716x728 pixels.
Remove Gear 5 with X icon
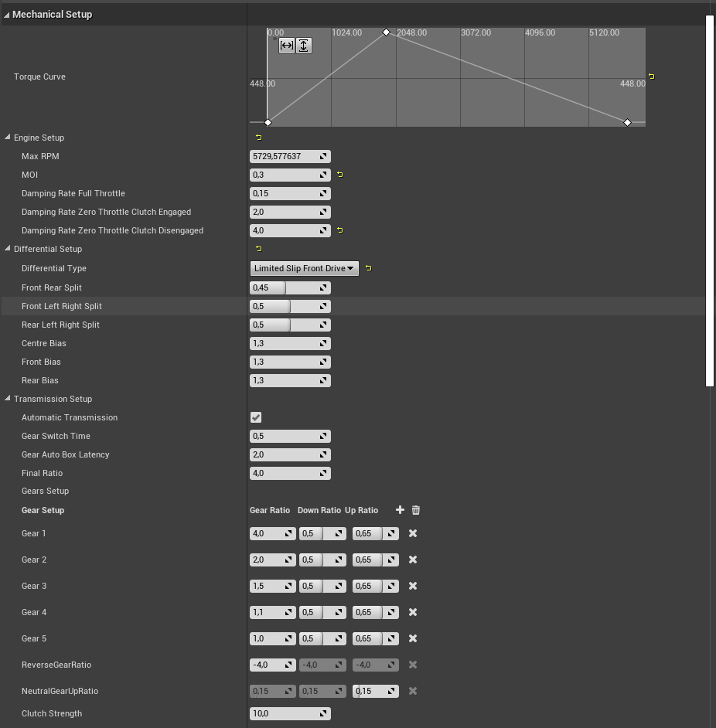(x=413, y=638)
